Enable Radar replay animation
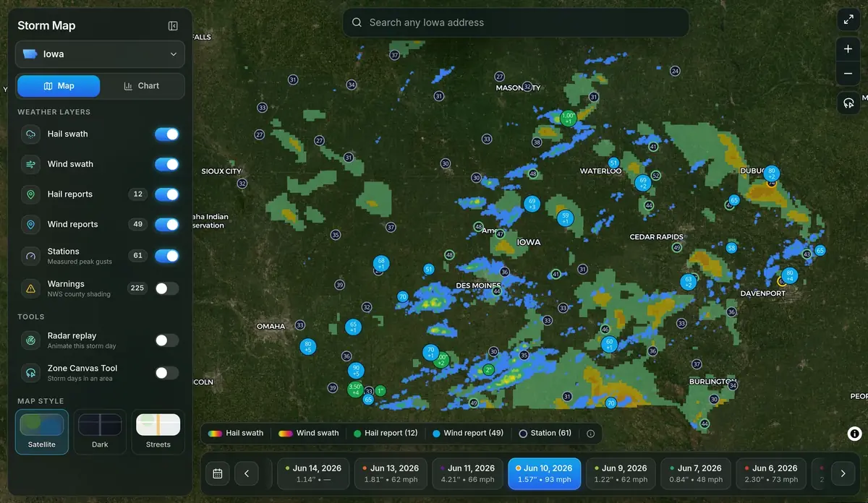Screen dimensions: 868x503 [166, 340]
